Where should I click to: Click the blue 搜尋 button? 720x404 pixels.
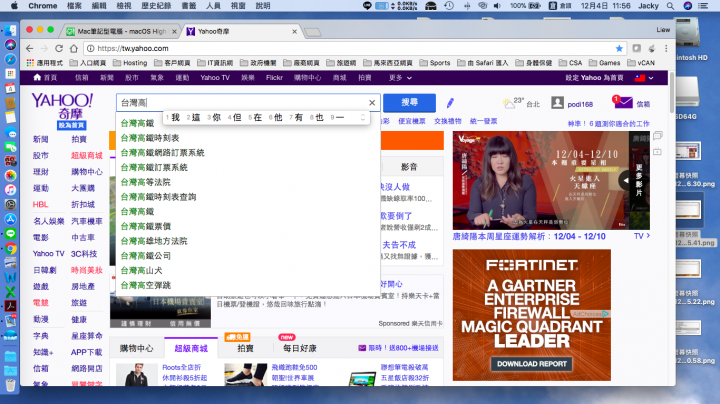click(x=409, y=102)
